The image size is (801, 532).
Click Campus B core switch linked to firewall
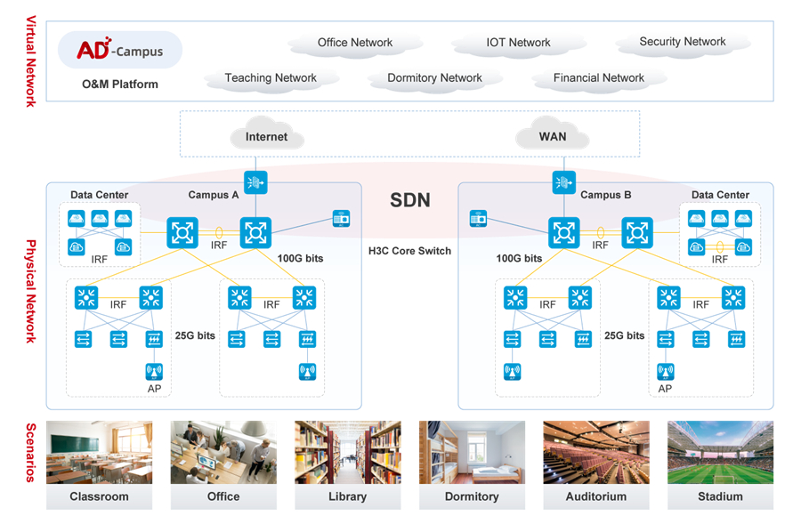[x=564, y=233]
